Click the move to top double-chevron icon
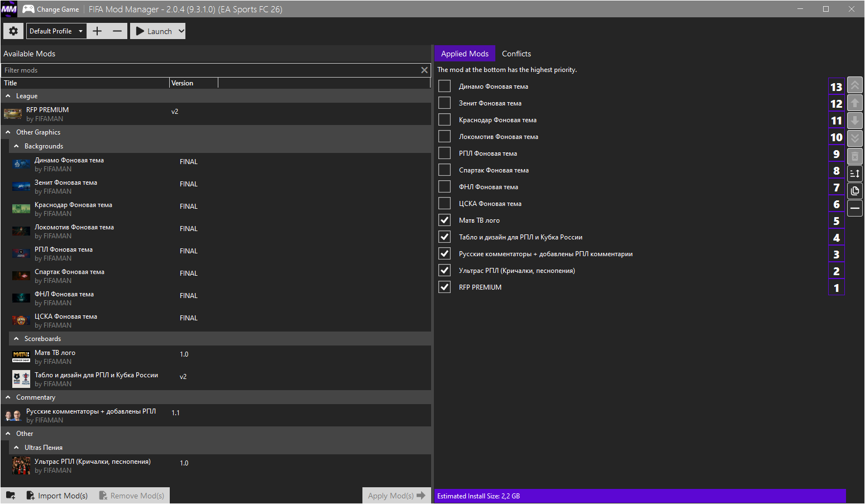 click(854, 85)
